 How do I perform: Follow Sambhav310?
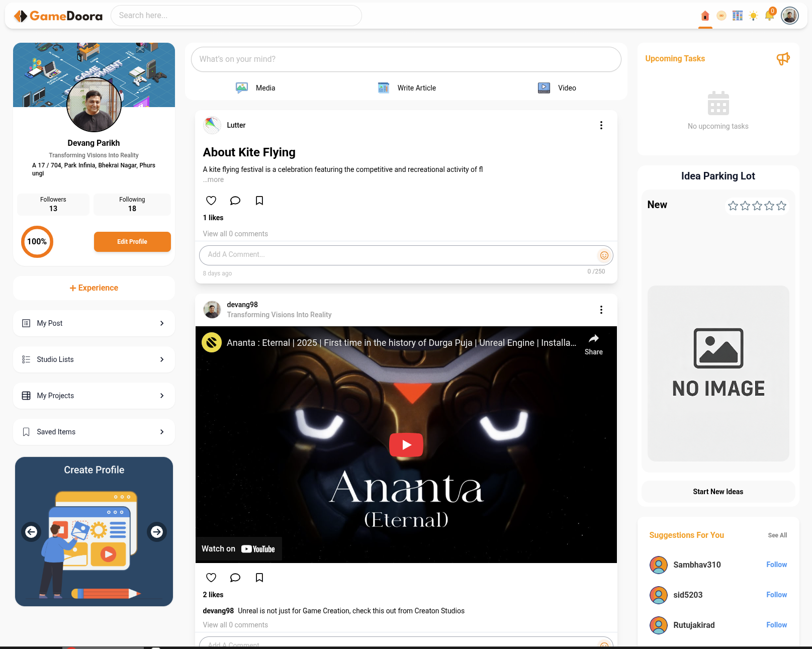click(x=776, y=565)
